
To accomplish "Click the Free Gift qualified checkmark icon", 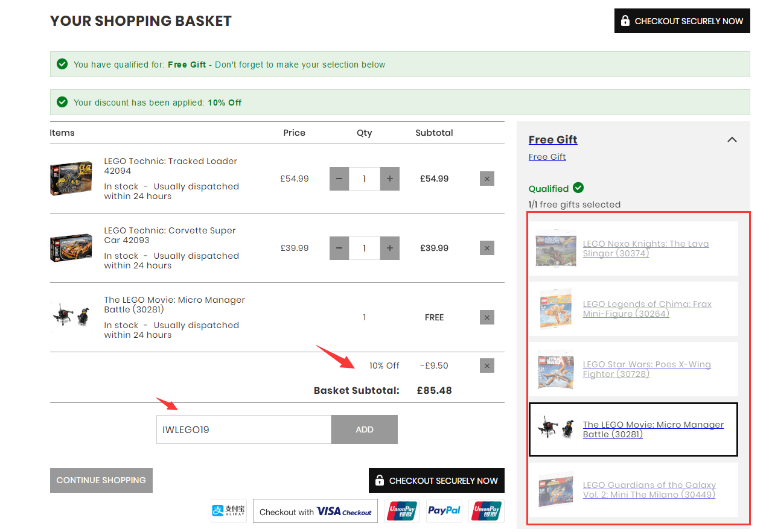I will click(x=62, y=64).
